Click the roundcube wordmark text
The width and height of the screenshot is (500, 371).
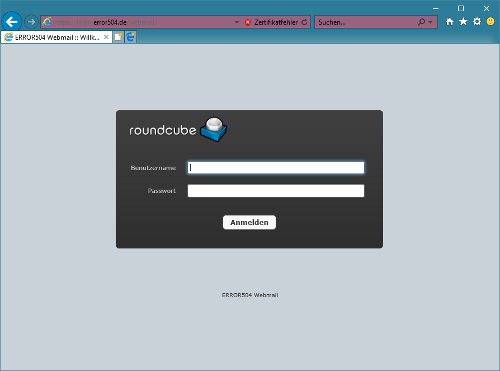pyautogui.click(x=163, y=130)
